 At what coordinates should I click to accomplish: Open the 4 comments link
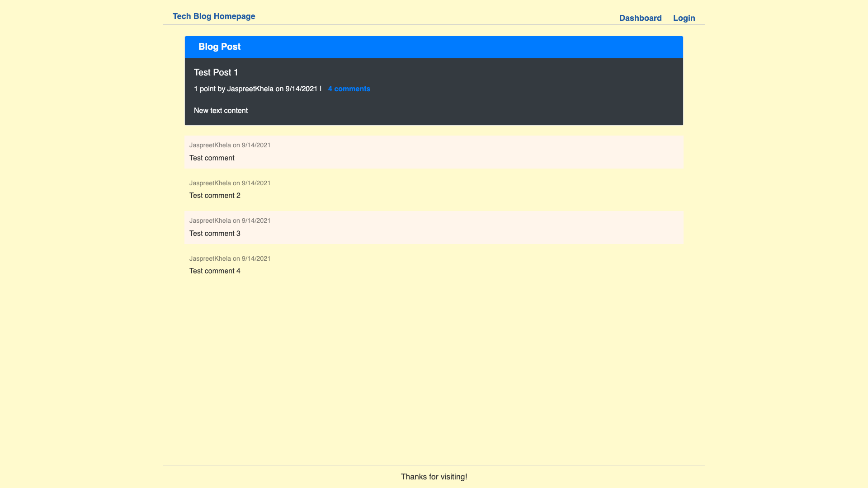(x=349, y=89)
